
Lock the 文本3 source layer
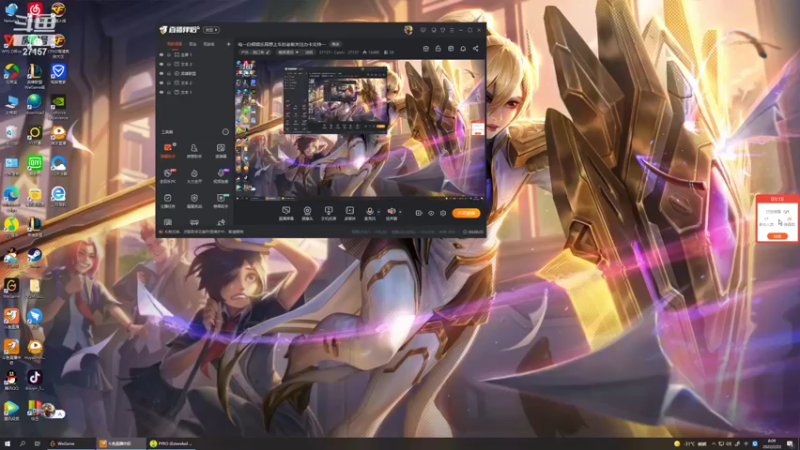click(x=169, y=64)
